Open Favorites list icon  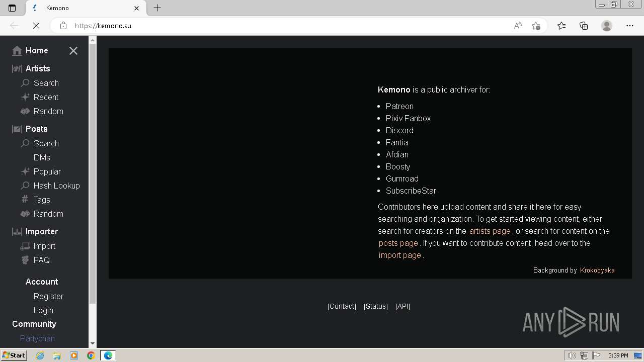[x=561, y=26]
